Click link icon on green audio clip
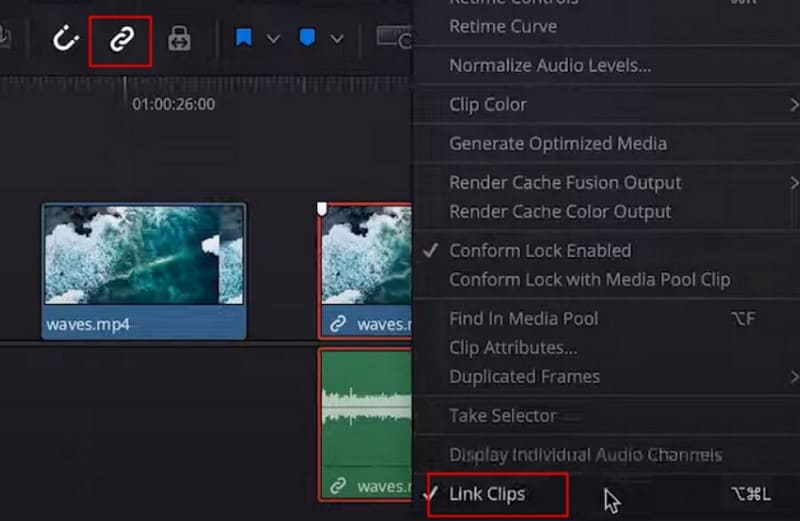This screenshot has width=800, height=521. (x=338, y=485)
